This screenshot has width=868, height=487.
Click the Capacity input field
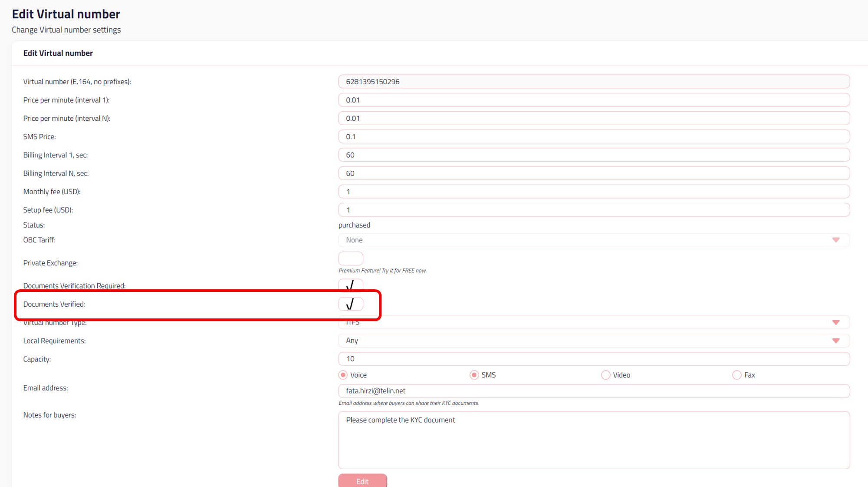coord(593,359)
